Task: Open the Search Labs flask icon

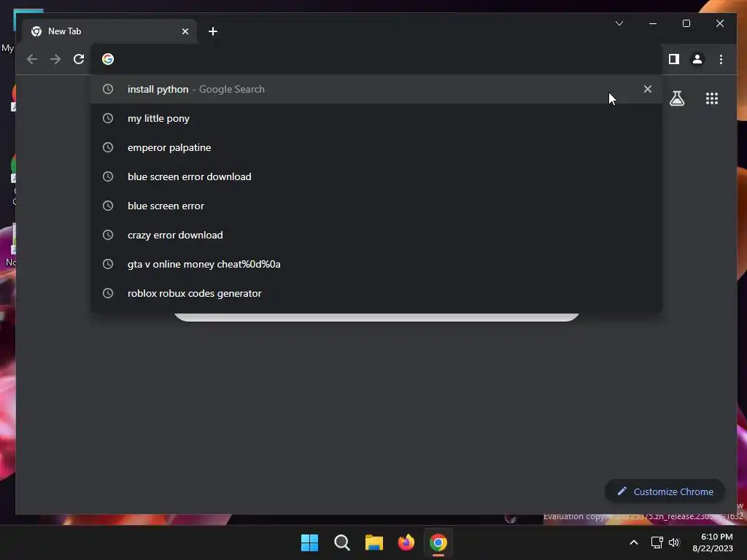Action: [x=676, y=98]
